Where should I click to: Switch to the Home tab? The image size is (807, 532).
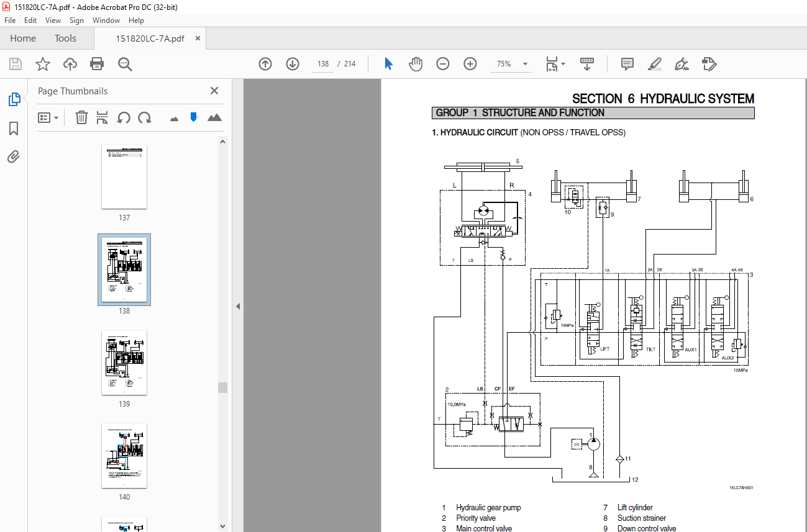click(23, 38)
